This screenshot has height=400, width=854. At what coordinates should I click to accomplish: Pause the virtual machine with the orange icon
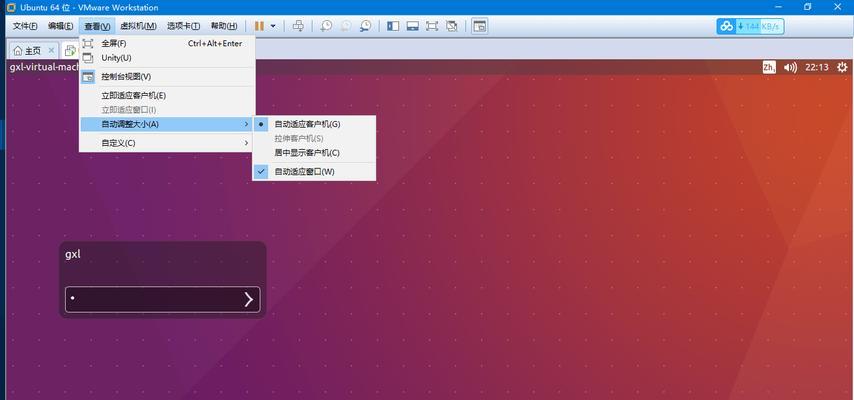259,26
